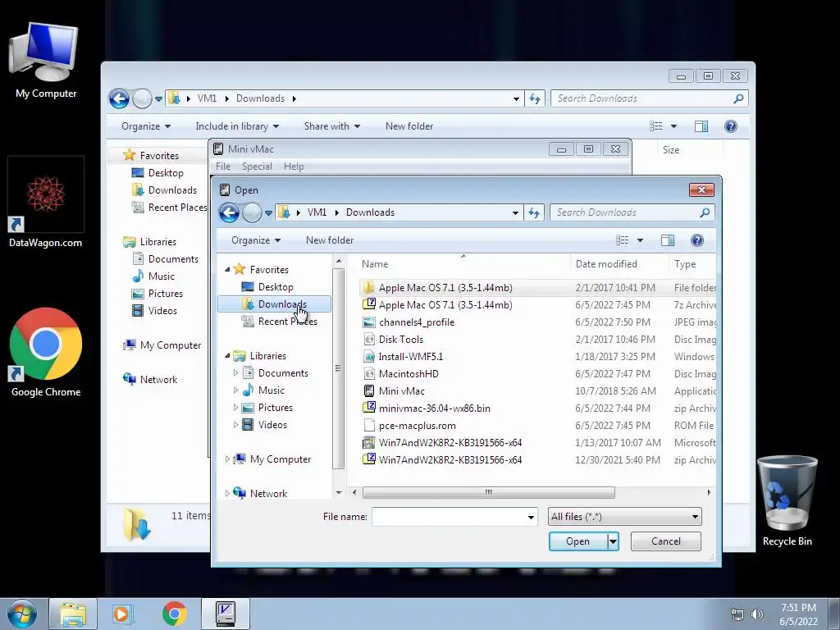Open Include in library menu in Explorer
The height and width of the screenshot is (630, 840).
click(237, 126)
